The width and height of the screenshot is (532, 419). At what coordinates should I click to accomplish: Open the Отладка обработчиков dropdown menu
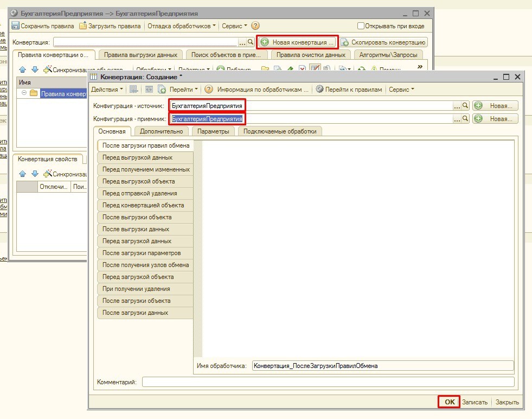click(182, 26)
